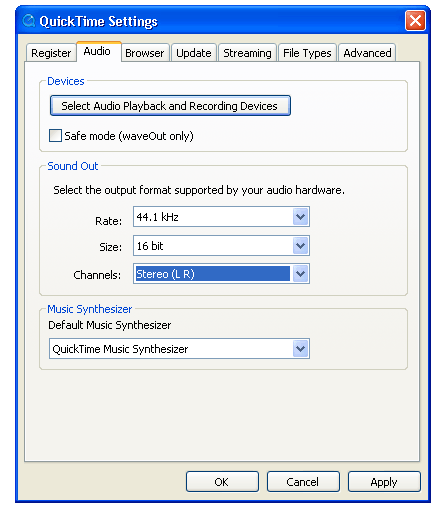Switch to the Browser tab
The image size is (446, 518).
point(145,53)
